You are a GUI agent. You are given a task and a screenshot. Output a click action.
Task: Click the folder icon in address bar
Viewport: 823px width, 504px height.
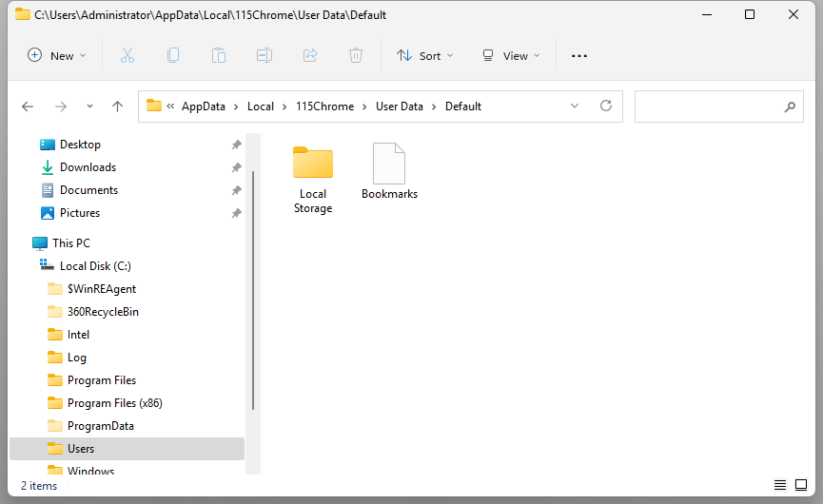pyautogui.click(x=154, y=106)
